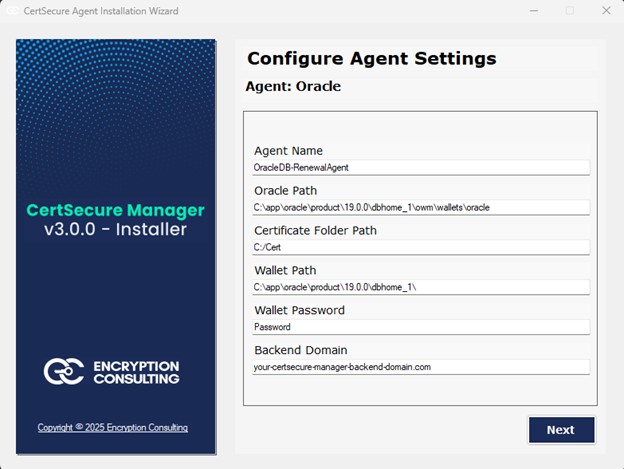Click the 'CertSecure Agent Installation Wizard' window title

[101, 11]
